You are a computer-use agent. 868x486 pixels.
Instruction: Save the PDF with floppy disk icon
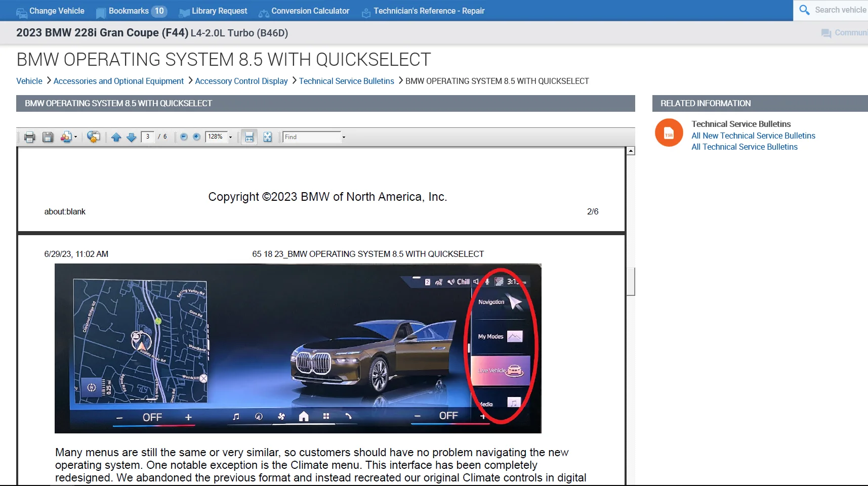point(48,137)
